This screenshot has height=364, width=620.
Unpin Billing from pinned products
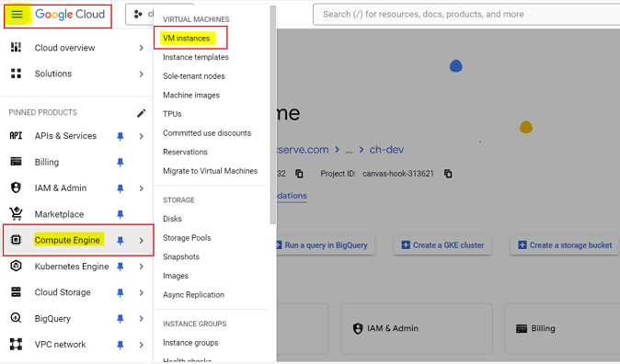pyautogui.click(x=121, y=163)
